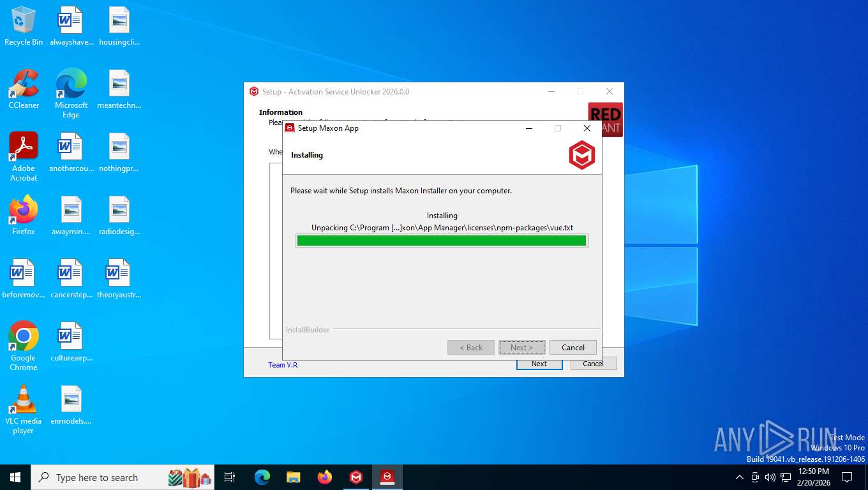Viewport: 868px width, 490px height.
Task: Open the radiodesig image file icon
Action: tap(119, 216)
